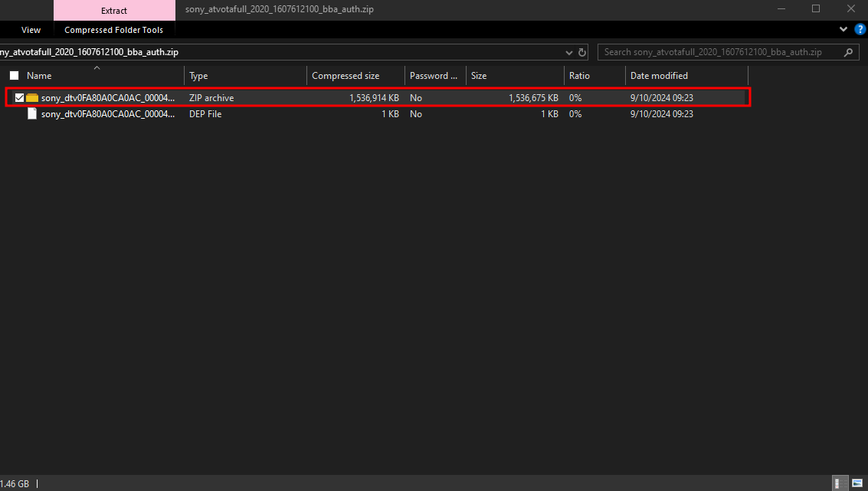Select the ZIP archive file name
Screen dimensions: 868x491
pyautogui.click(x=108, y=97)
